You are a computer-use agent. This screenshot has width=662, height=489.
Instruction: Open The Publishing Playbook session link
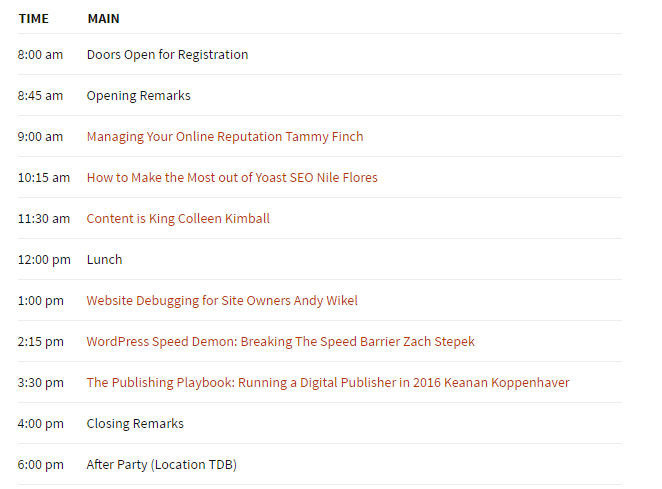click(x=328, y=383)
